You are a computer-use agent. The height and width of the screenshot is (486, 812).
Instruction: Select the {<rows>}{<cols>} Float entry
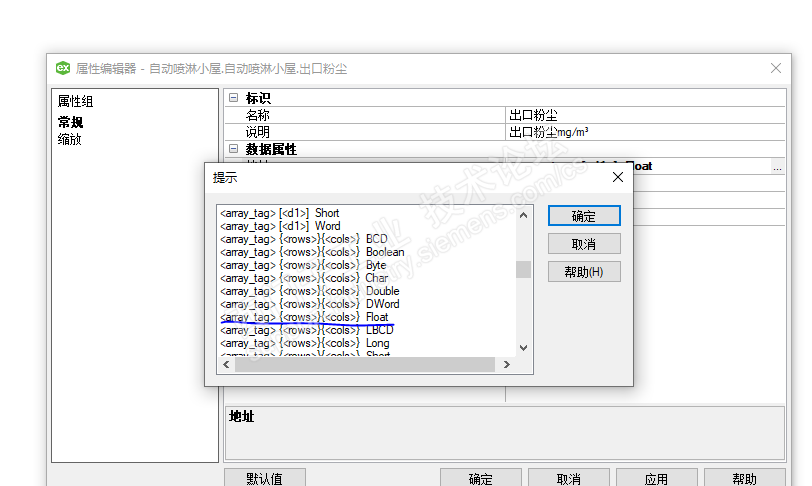pyautogui.click(x=304, y=317)
